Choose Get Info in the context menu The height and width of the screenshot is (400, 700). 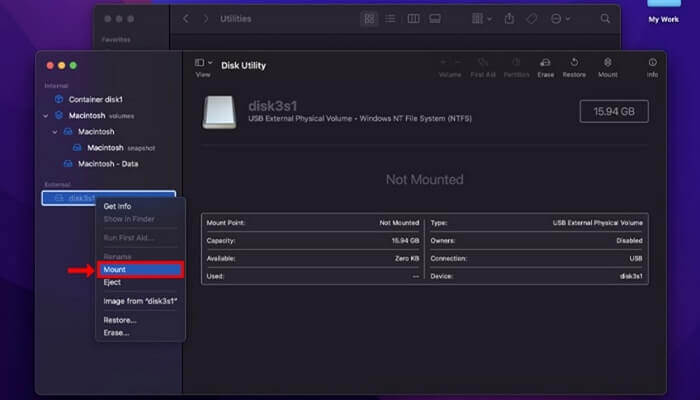(x=118, y=206)
